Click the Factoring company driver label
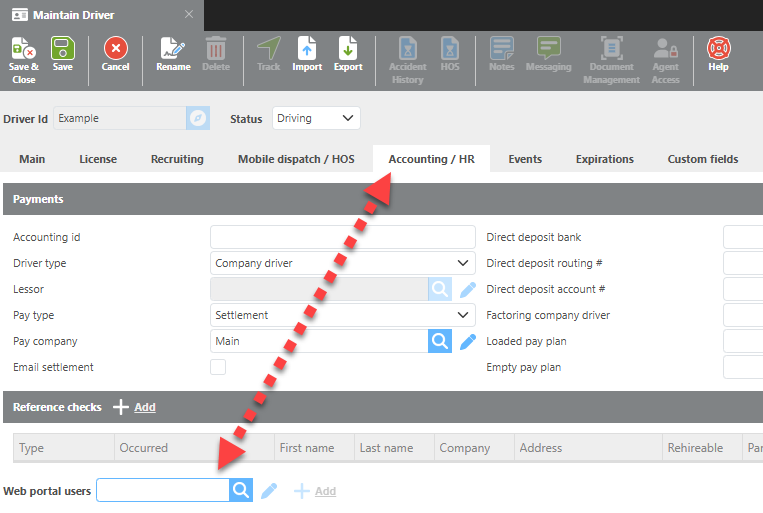This screenshot has height=513, width=763. [548, 315]
